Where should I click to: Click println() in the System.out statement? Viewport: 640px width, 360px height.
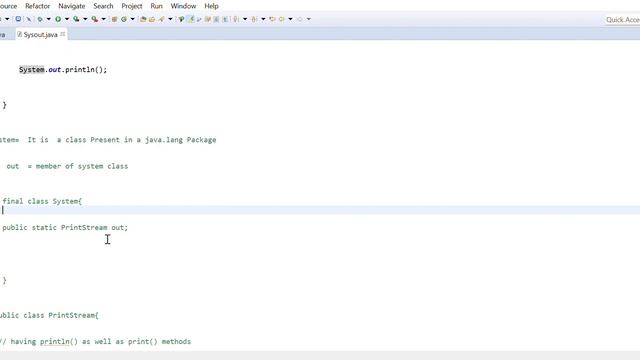[84, 70]
